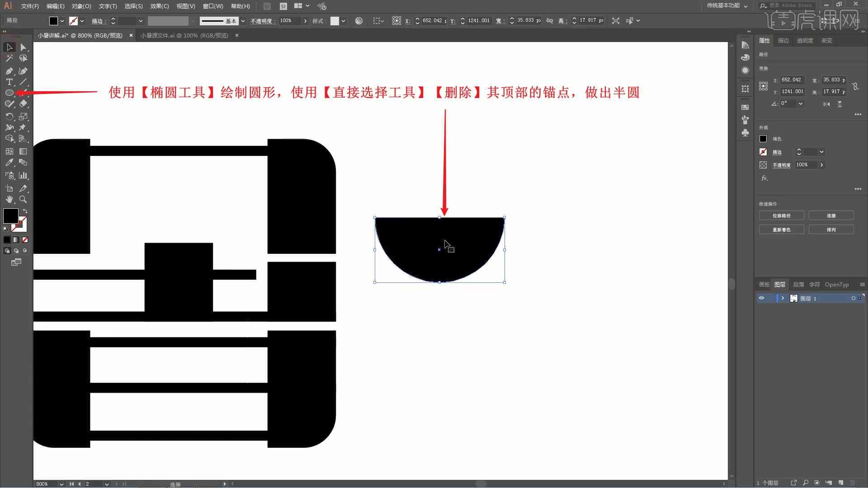
Task: Activate the Hand tool
Action: point(9,199)
